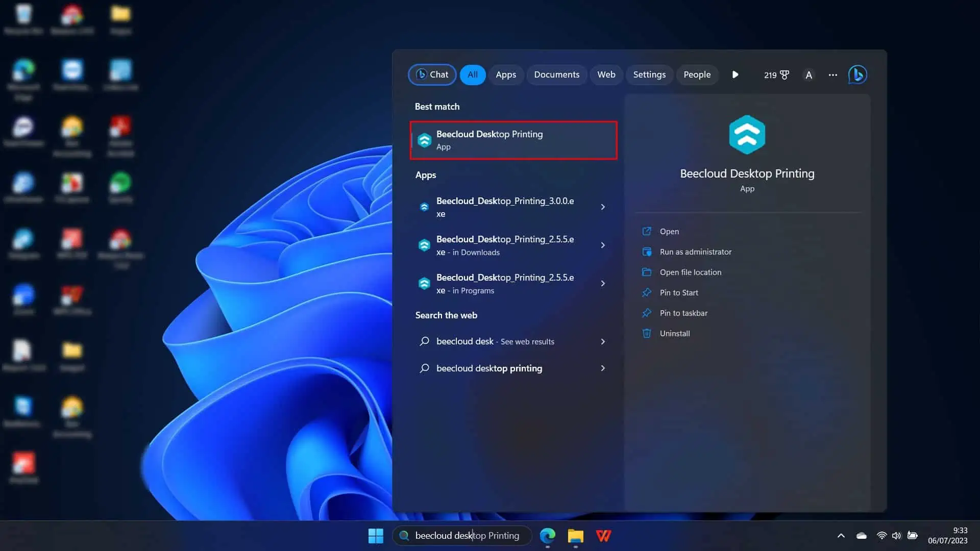Select the All filter tab
The height and width of the screenshot is (551, 980).
(x=473, y=74)
